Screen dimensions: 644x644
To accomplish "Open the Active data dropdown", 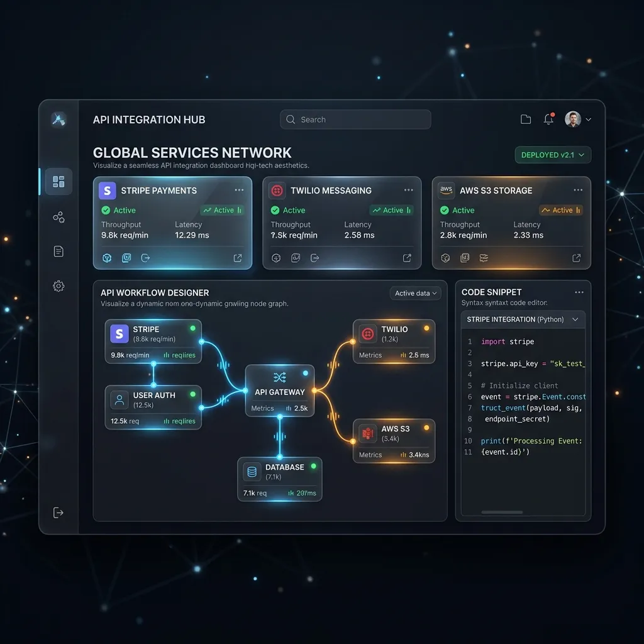I will [416, 293].
